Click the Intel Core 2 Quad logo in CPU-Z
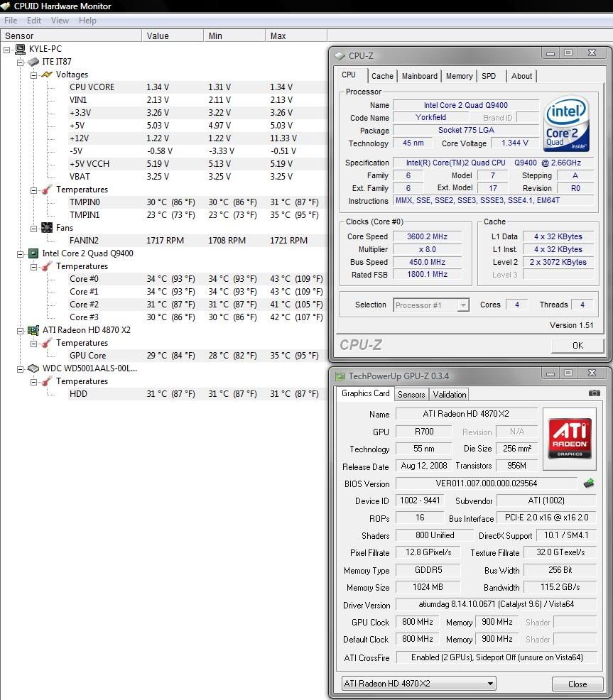Viewport: 613px width, 700px height. (567, 124)
